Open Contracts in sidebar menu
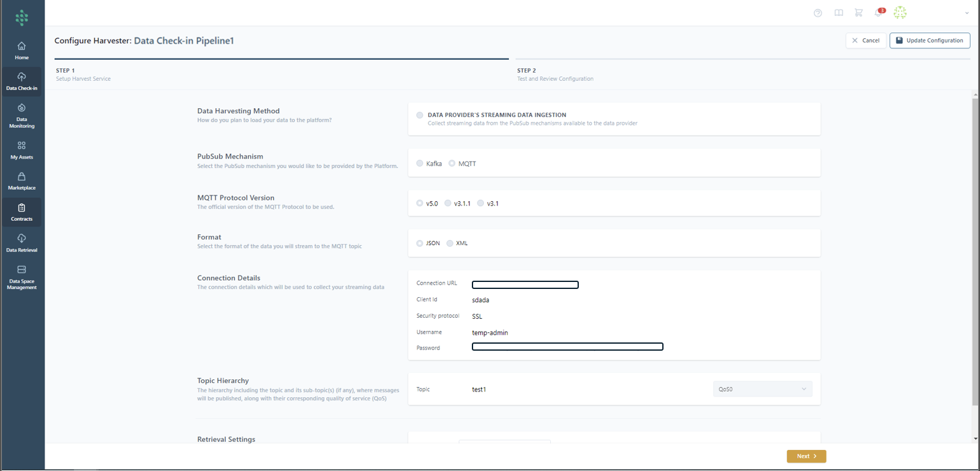 click(x=22, y=212)
